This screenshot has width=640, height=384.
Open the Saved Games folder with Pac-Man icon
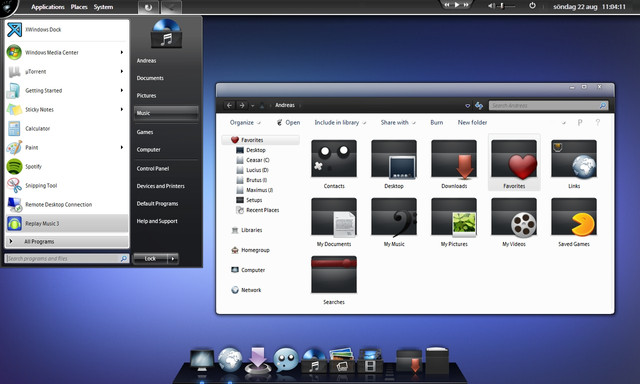[574, 222]
